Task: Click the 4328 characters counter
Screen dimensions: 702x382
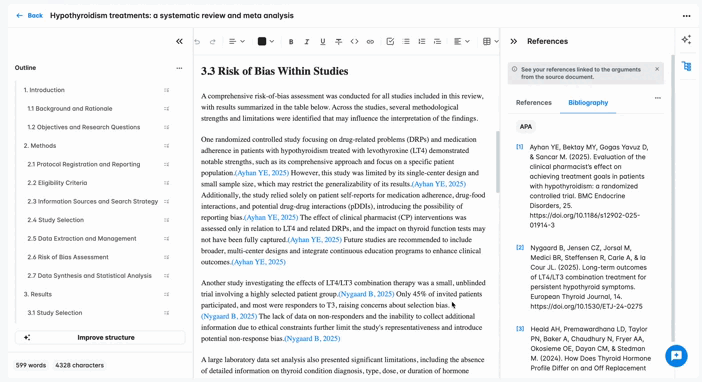Action: click(x=79, y=365)
